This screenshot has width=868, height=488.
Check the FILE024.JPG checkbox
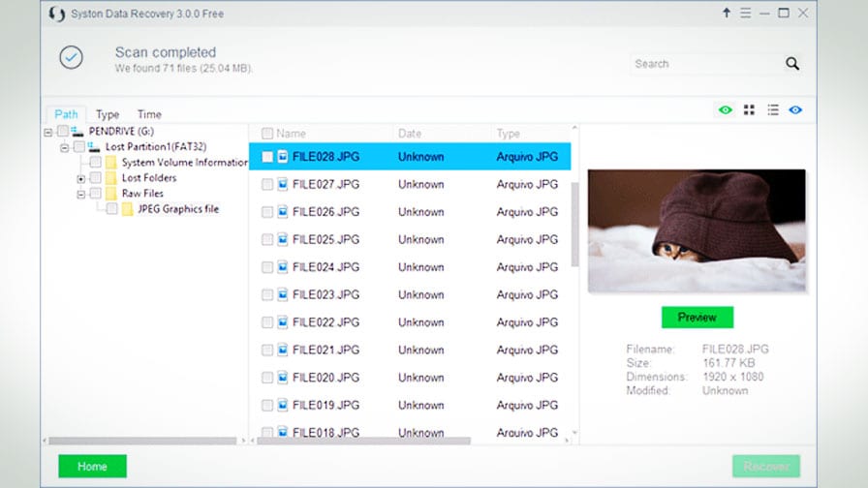point(266,267)
